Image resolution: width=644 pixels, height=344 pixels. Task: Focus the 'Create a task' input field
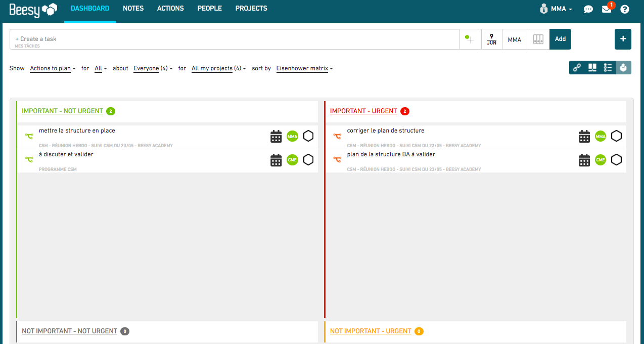pyautogui.click(x=233, y=39)
